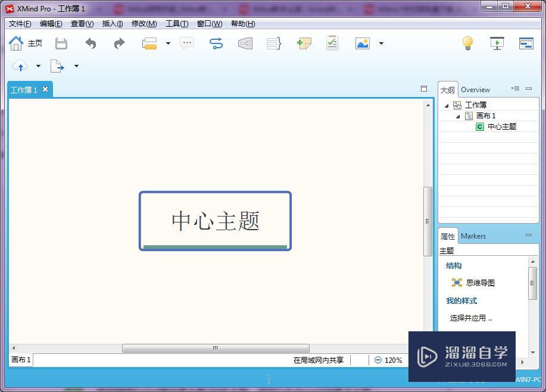This screenshot has height=392, width=546.
Task: Click the horizontal canvas scrollbar thumb
Action: point(216,348)
